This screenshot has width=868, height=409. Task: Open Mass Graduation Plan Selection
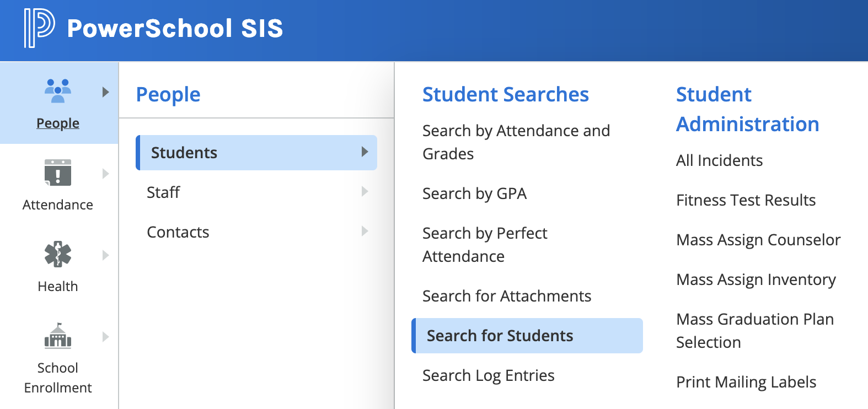[756, 331]
